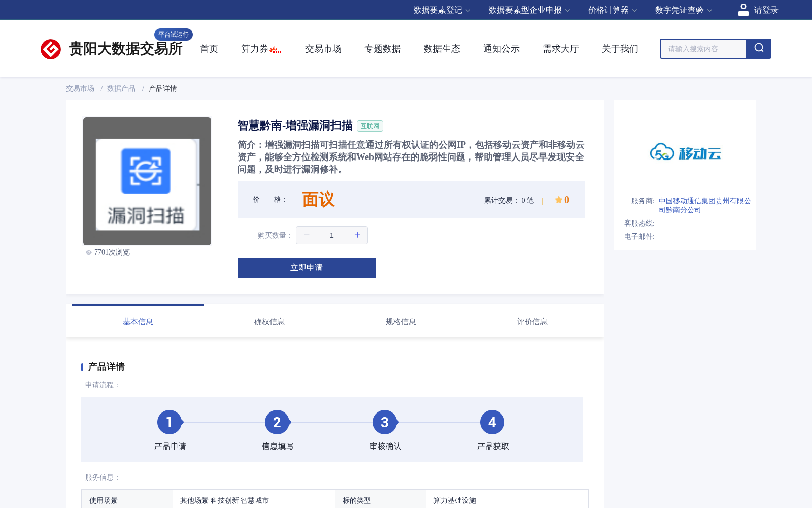812x508 pixels.
Task: Click 交易市场 breadcrumb link
Action: pyautogui.click(x=80, y=88)
